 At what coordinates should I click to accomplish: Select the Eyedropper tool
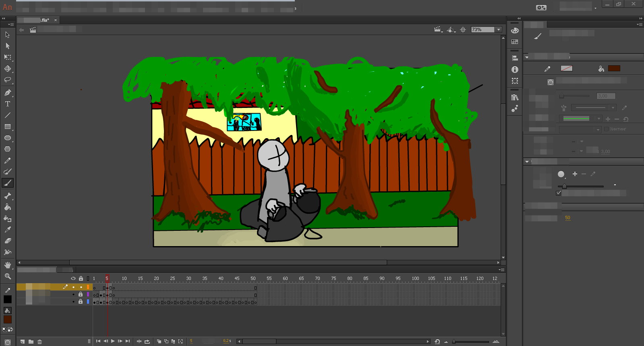pyautogui.click(x=7, y=230)
